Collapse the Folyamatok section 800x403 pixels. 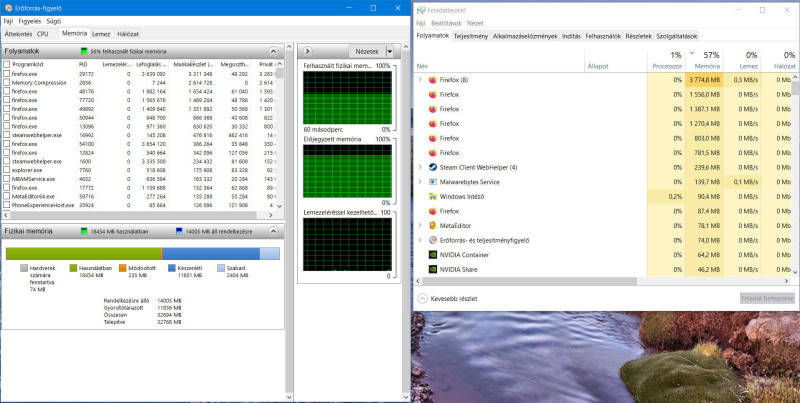273,52
